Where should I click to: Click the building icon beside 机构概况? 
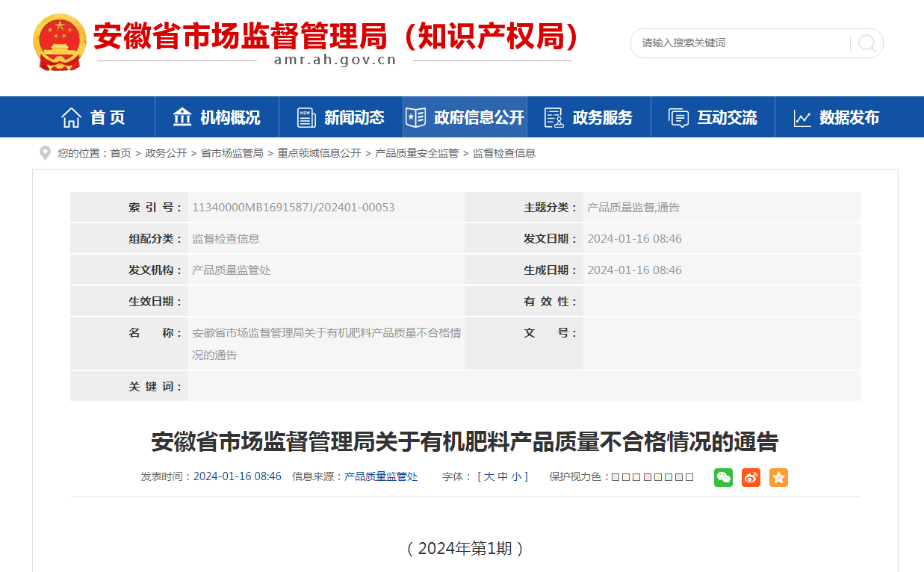pyautogui.click(x=182, y=117)
